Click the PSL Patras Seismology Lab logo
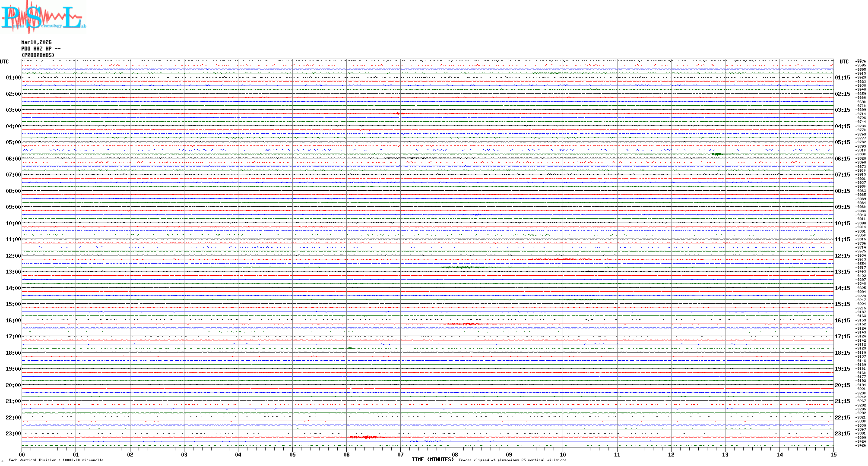 (x=43, y=17)
